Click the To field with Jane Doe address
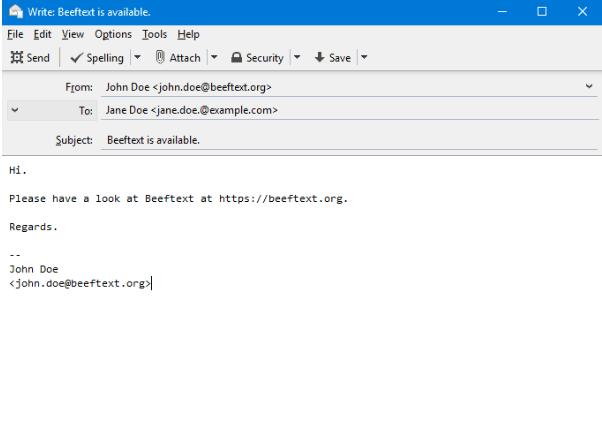Image resolution: width=602 pixels, height=441 pixels. pyautogui.click(x=349, y=110)
